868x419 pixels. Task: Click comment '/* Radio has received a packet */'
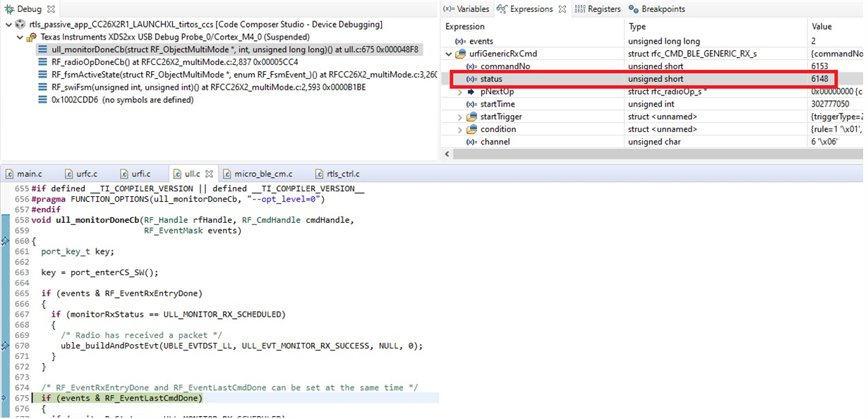(x=141, y=335)
